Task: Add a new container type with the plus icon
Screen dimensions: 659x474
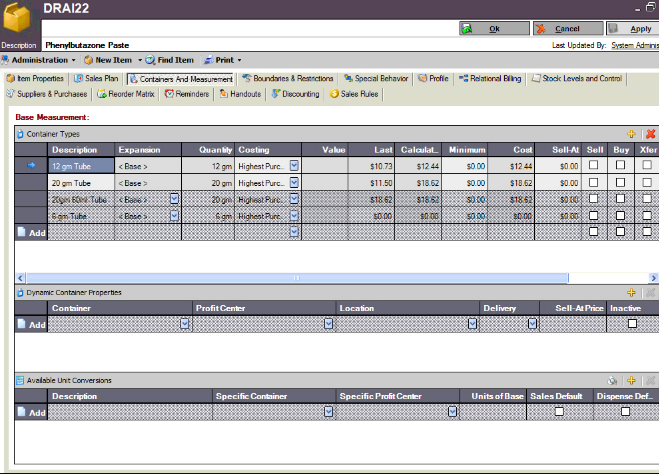Action: pos(631,133)
